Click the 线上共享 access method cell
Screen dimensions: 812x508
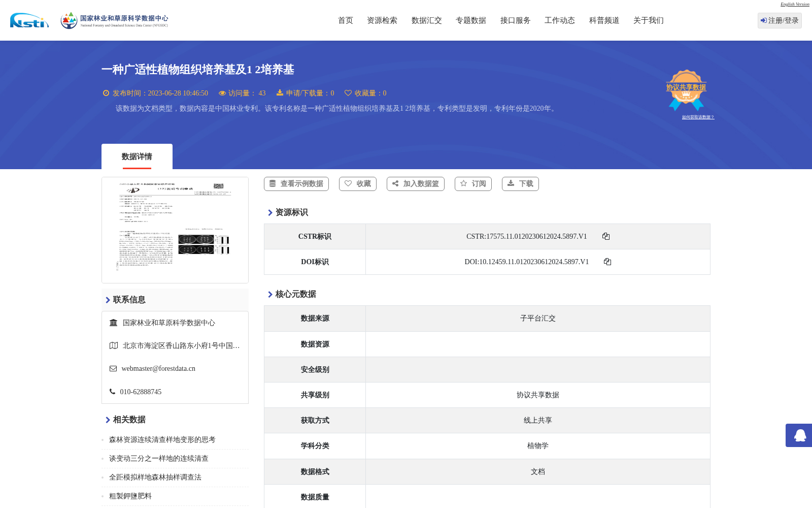(538, 420)
